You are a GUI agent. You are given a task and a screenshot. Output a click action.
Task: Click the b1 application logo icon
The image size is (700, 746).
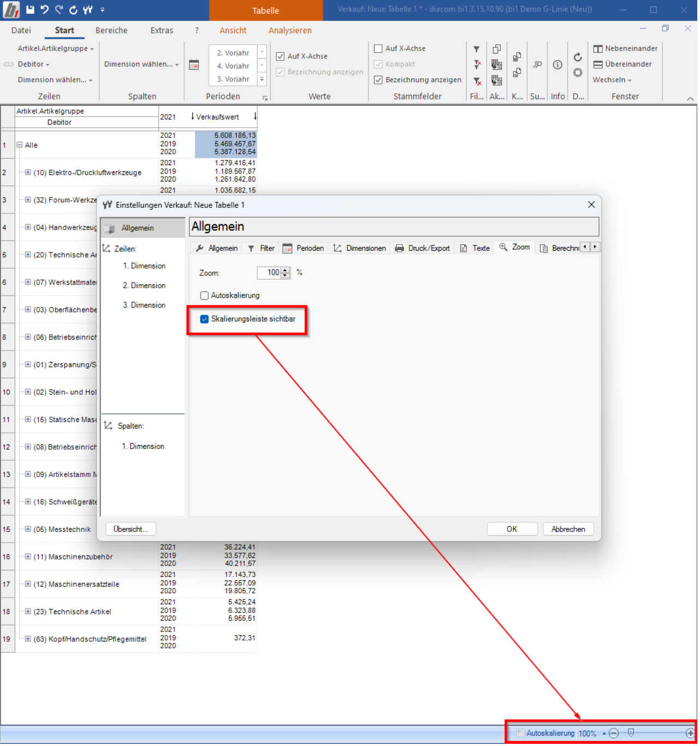coord(11,10)
